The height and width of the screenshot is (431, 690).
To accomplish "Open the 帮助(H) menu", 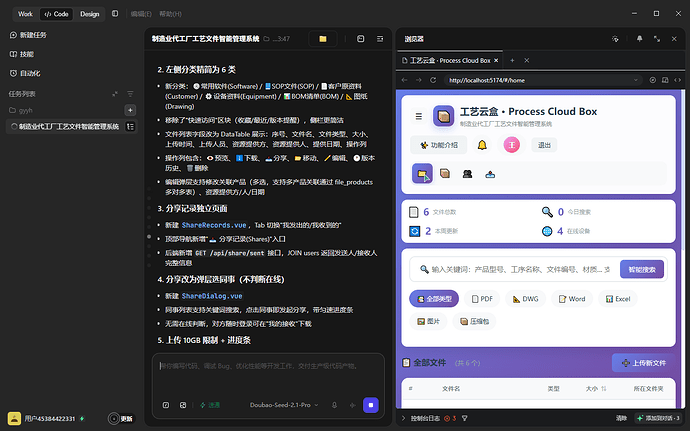I will (170, 14).
